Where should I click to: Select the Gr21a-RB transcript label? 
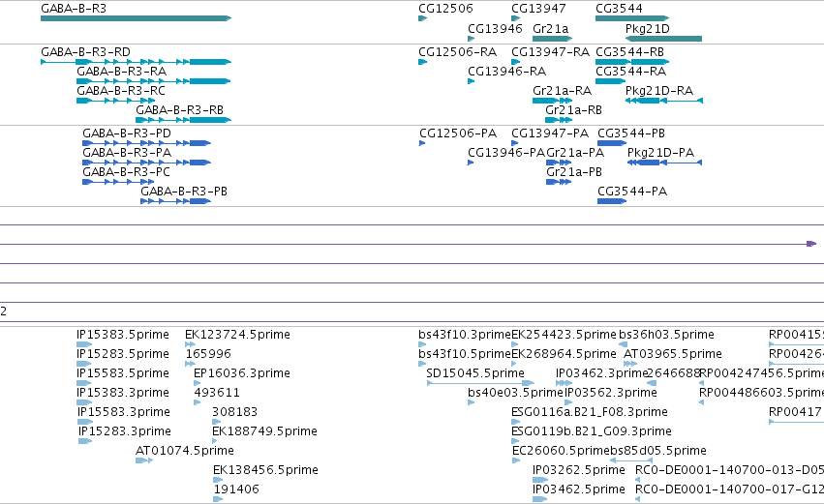573,110
